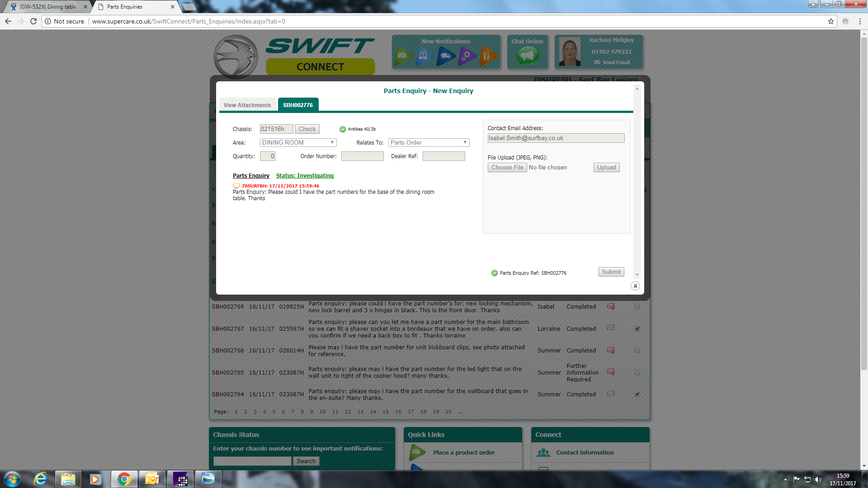This screenshot has width=868, height=488.
Task: Close the Parts Enquiry dialog with X
Action: click(x=635, y=286)
